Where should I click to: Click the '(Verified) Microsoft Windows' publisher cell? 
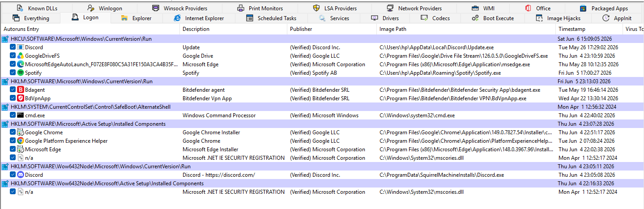coord(324,115)
